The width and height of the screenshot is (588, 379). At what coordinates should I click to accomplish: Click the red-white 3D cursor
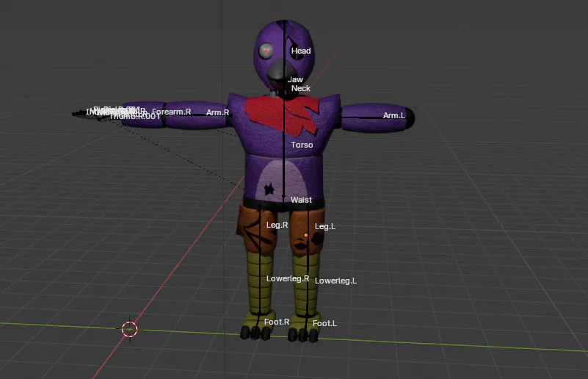[130, 330]
